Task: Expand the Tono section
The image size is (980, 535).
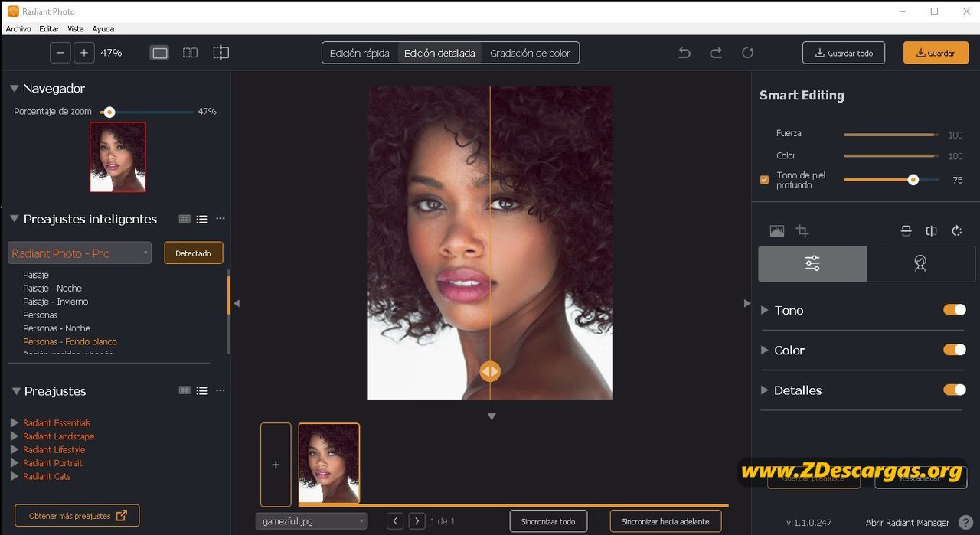Action: point(764,310)
